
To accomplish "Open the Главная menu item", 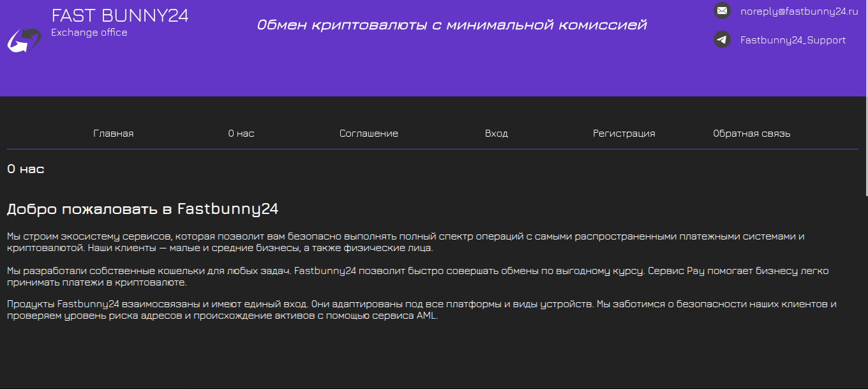I will 114,133.
